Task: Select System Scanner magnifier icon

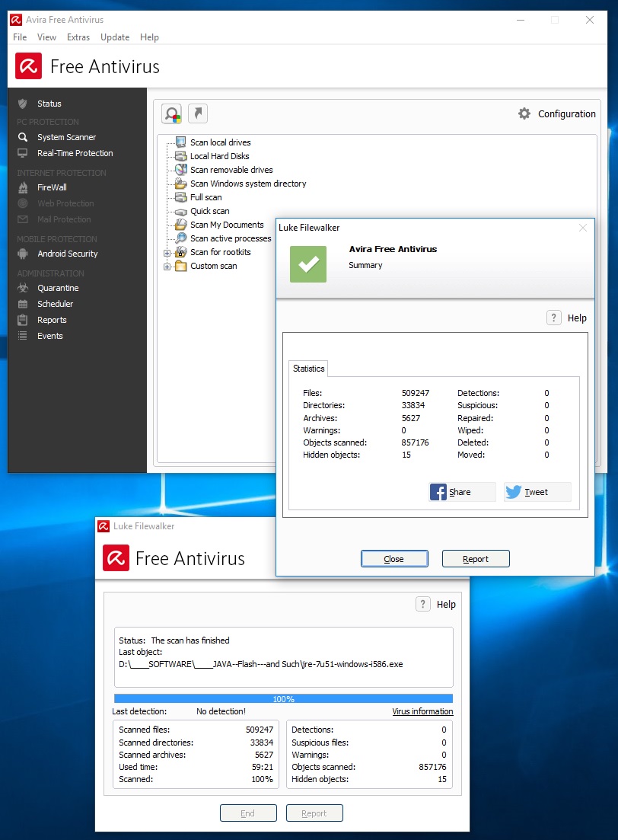Action: click(x=23, y=137)
